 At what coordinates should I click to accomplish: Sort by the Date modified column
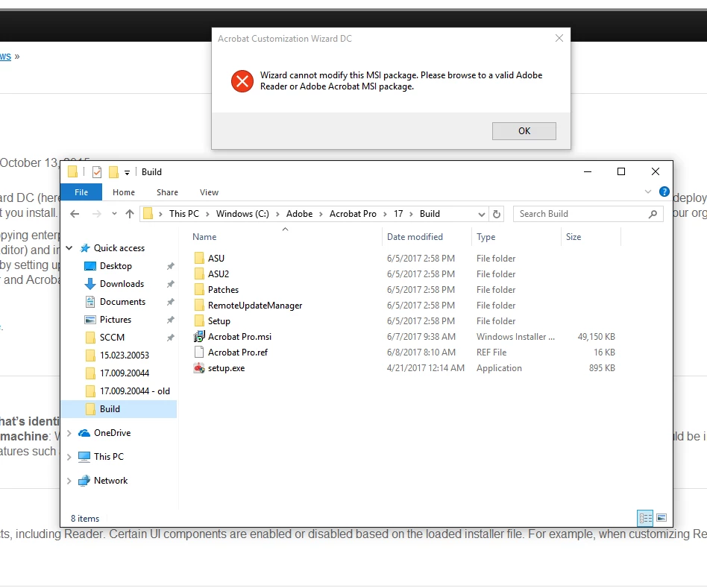coord(415,237)
